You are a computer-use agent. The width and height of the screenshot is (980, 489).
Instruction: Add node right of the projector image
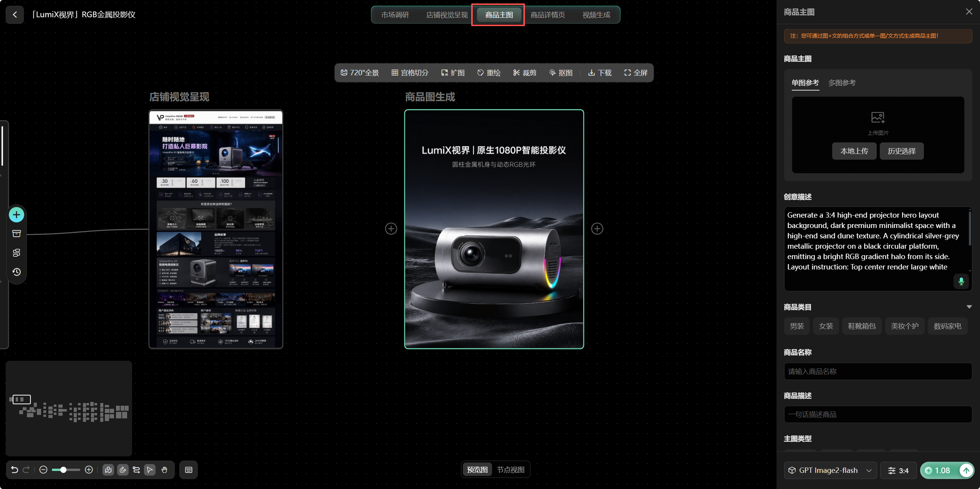[597, 229]
